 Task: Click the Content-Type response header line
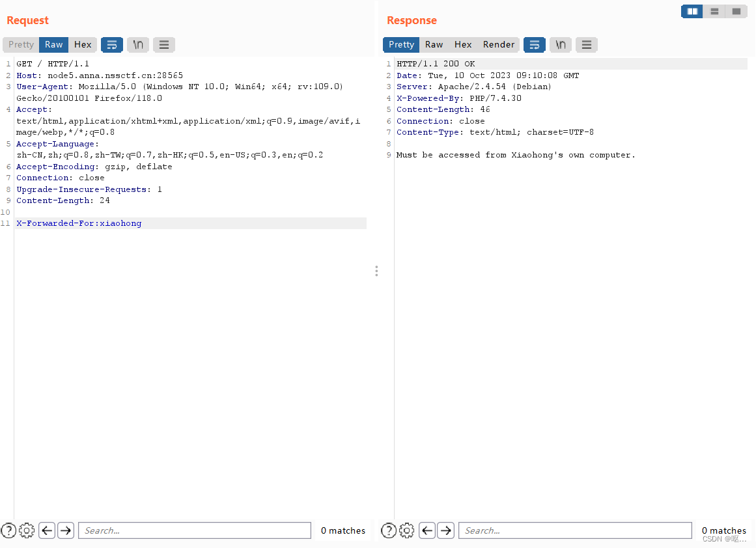coord(495,132)
